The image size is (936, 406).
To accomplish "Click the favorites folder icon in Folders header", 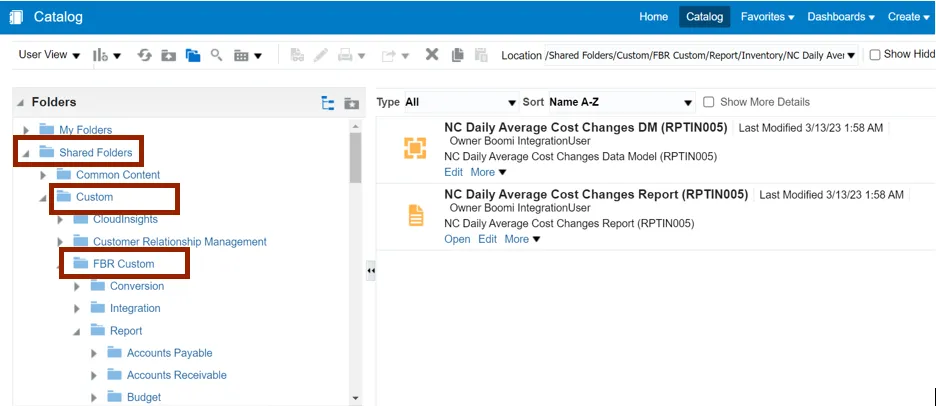I will point(351,102).
